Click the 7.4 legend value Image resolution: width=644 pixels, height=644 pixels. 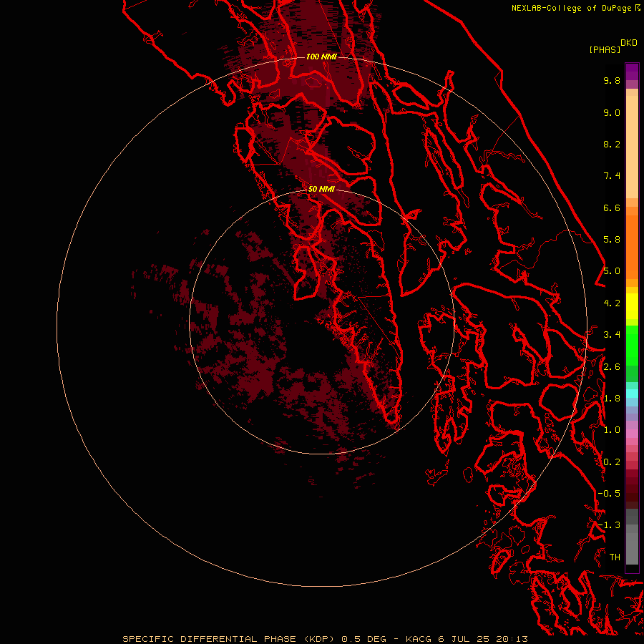[x=612, y=176]
